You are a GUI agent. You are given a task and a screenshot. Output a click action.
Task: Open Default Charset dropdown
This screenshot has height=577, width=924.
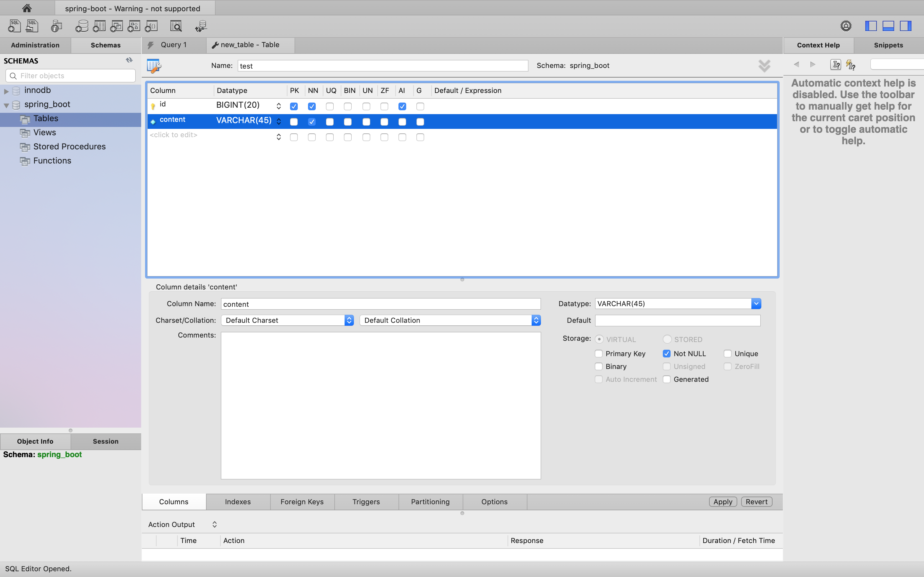click(287, 320)
